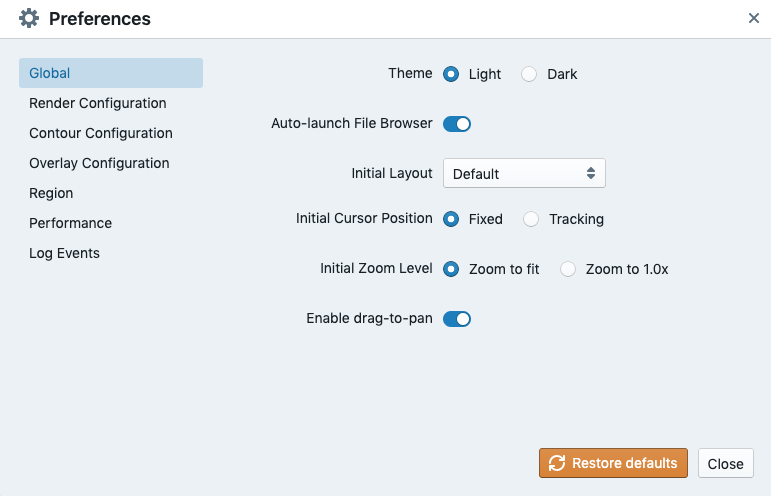View the Log Events tab
The width and height of the screenshot is (771, 496).
(64, 253)
